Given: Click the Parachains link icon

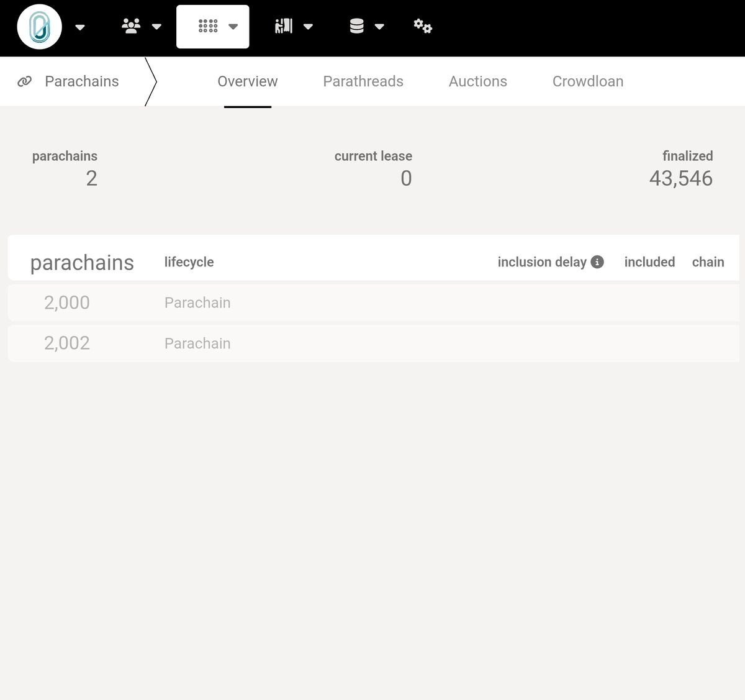Looking at the screenshot, I should (25, 81).
